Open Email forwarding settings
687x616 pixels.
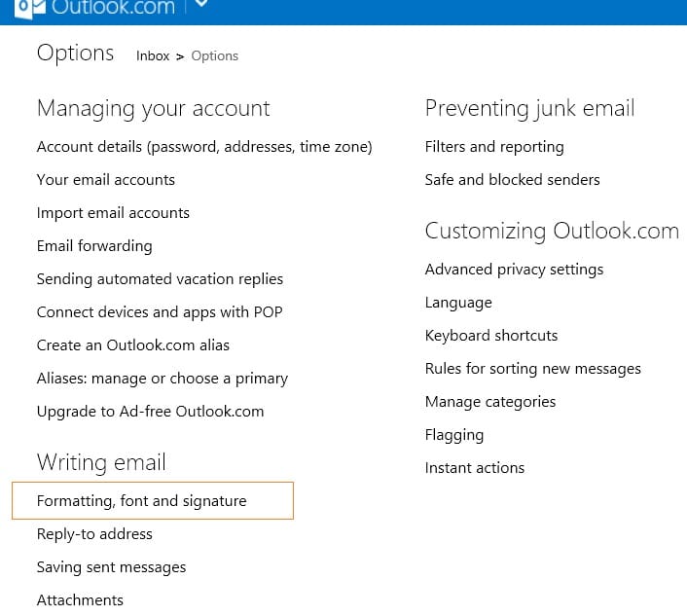pos(94,246)
